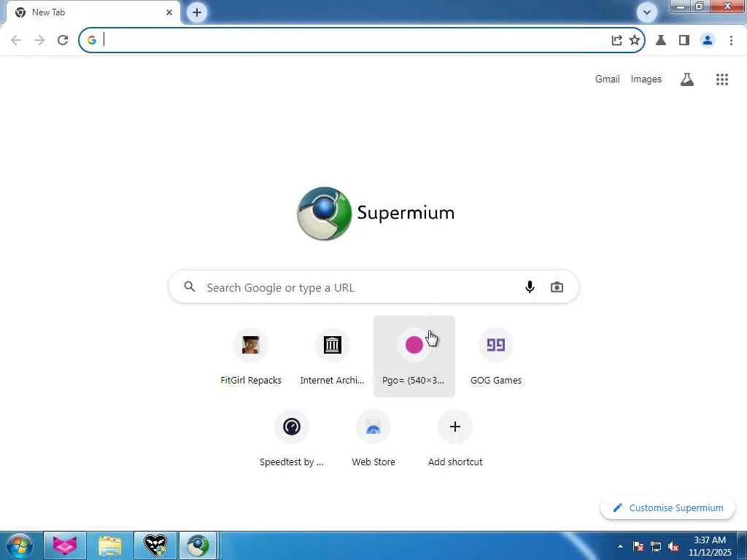Open the Windows Start menu orb
This screenshot has width=747, height=560.
(20, 545)
